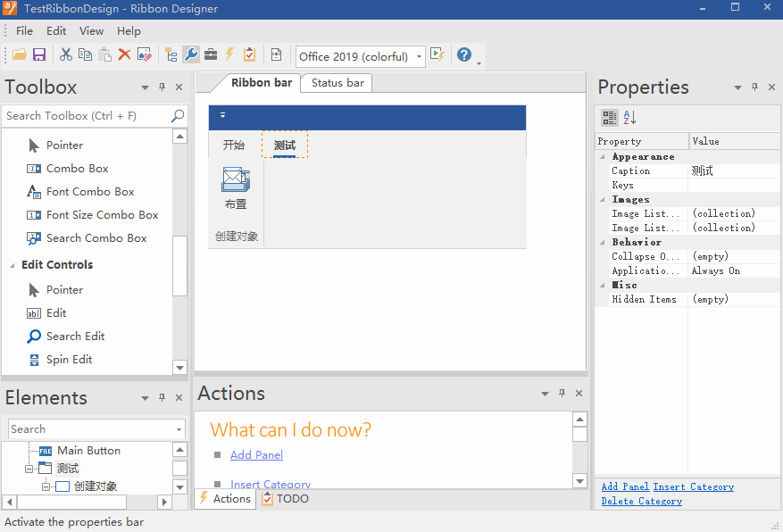Click the lightning bolt Actions toolbar icon
This screenshot has height=532, width=783.
[x=229, y=55]
